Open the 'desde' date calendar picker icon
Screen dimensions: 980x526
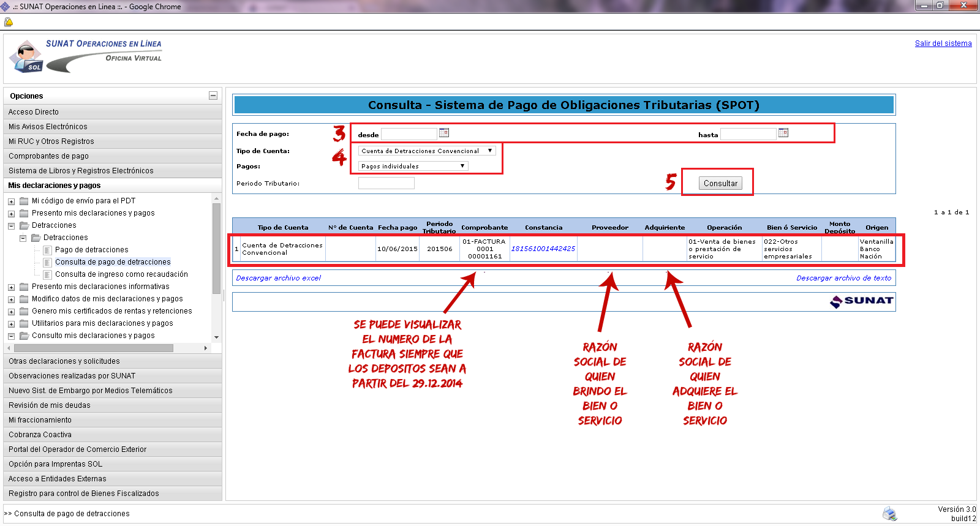pyautogui.click(x=444, y=133)
